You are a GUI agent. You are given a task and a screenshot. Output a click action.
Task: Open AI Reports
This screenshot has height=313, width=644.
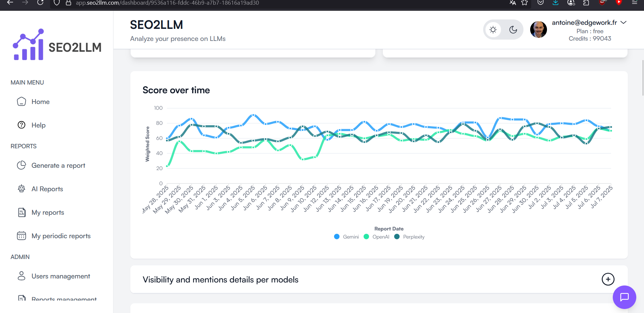point(47,189)
